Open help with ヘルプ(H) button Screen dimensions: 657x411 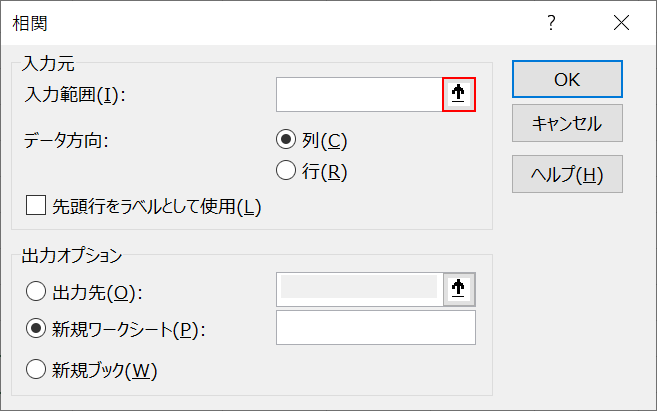pos(567,174)
